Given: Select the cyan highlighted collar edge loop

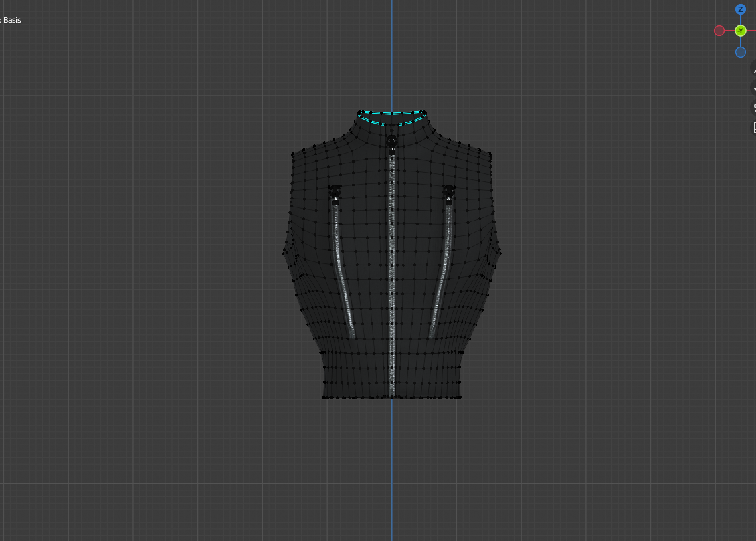Looking at the screenshot, I should pos(391,118).
